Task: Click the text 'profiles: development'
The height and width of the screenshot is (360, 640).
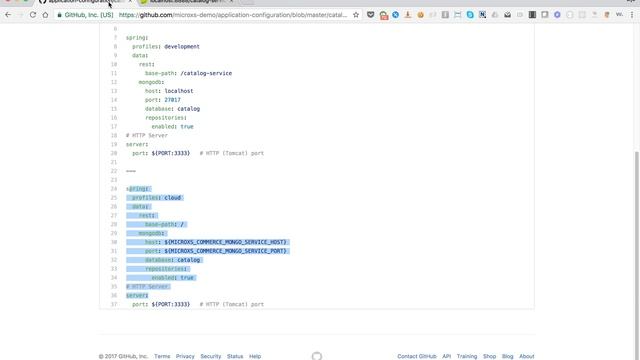Action: point(166,47)
